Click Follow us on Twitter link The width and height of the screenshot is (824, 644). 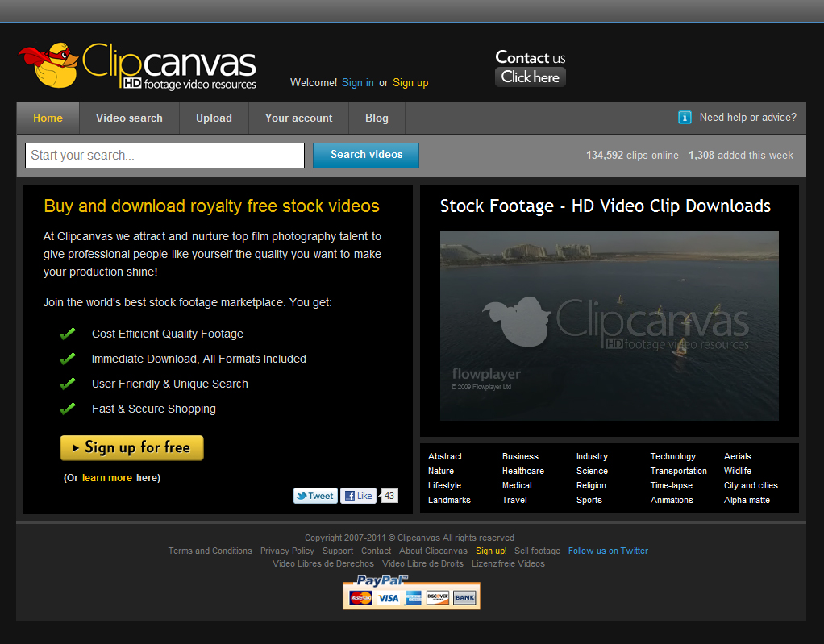[x=608, y=551]
